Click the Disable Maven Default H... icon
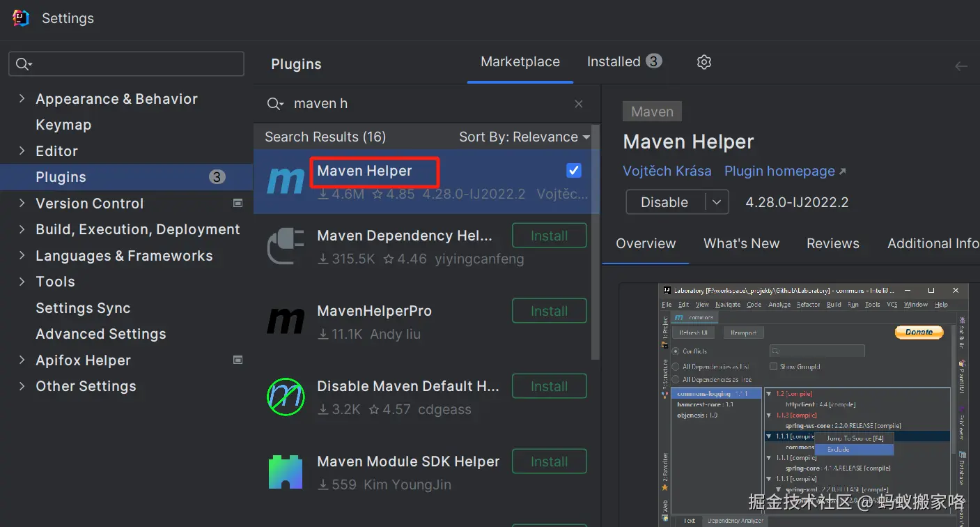This screenshot has height=527, width=980. coord(286,397)
